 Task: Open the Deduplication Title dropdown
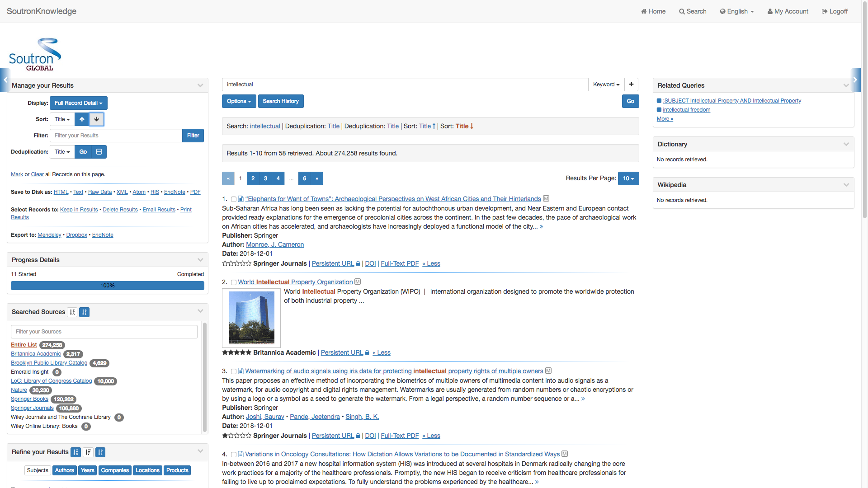[x=62, y=152]
